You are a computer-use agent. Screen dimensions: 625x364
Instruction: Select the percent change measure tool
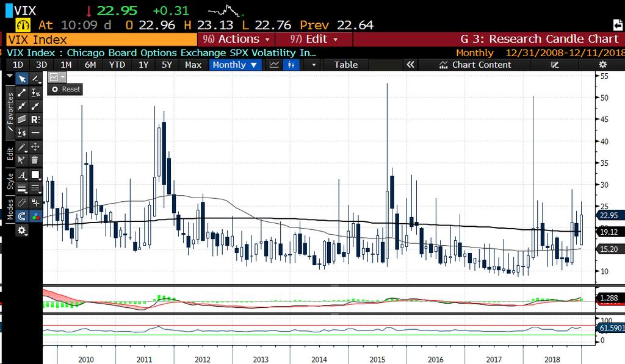(35, 93)
